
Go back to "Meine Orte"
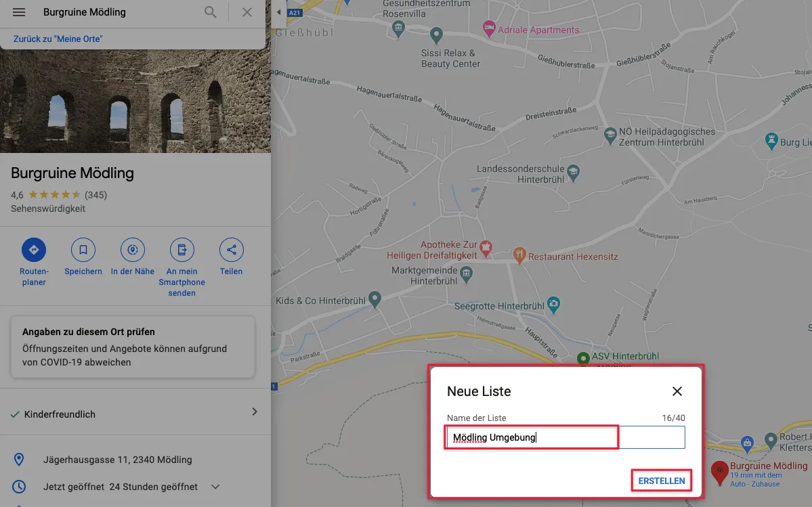[x=58, y=39]
